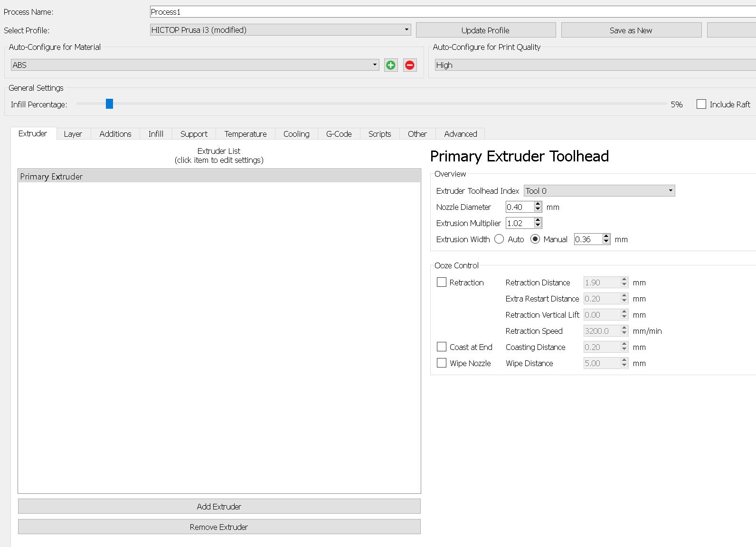Enable the Retraction checkbox
Viewport: 756px width, 547px height.
(x=442, y=283)
